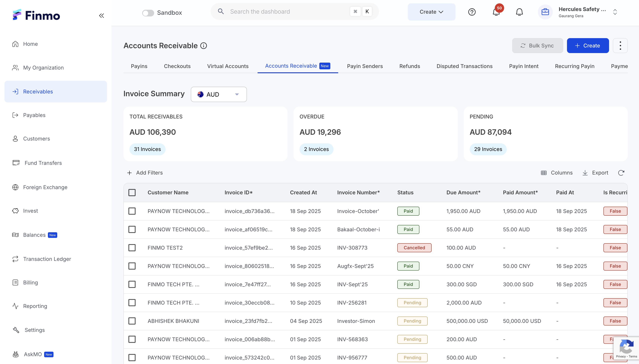Image resolution: width=639 pixels, height=364 pixels.
Task: Open the help question mark icon
Action: tap(472, 12)
